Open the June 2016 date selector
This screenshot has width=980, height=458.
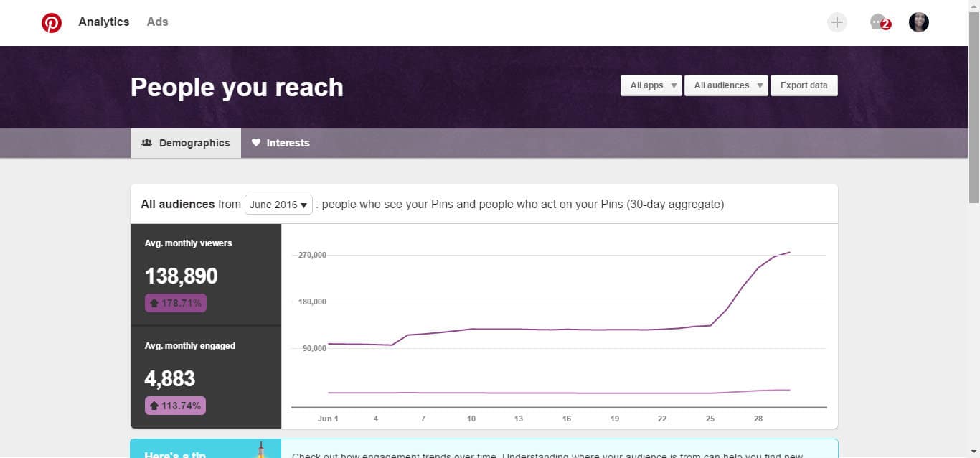[278, 205]
